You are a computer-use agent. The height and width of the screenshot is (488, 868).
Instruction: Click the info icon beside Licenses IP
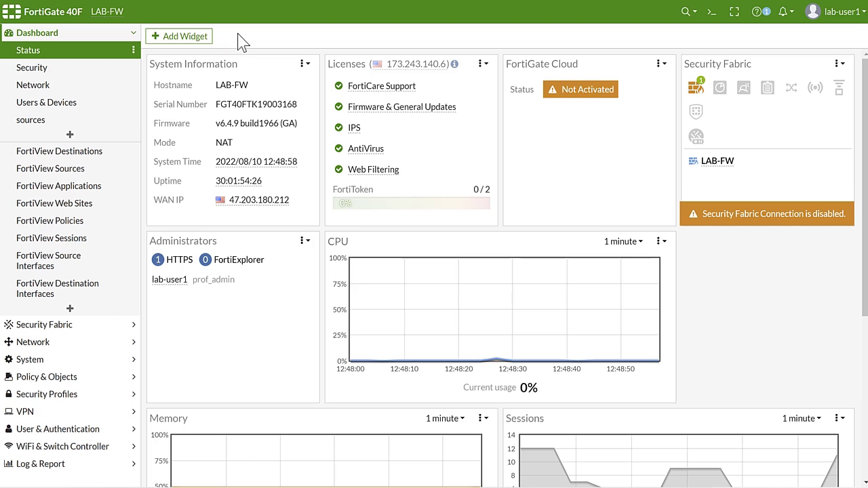[454, 64]
